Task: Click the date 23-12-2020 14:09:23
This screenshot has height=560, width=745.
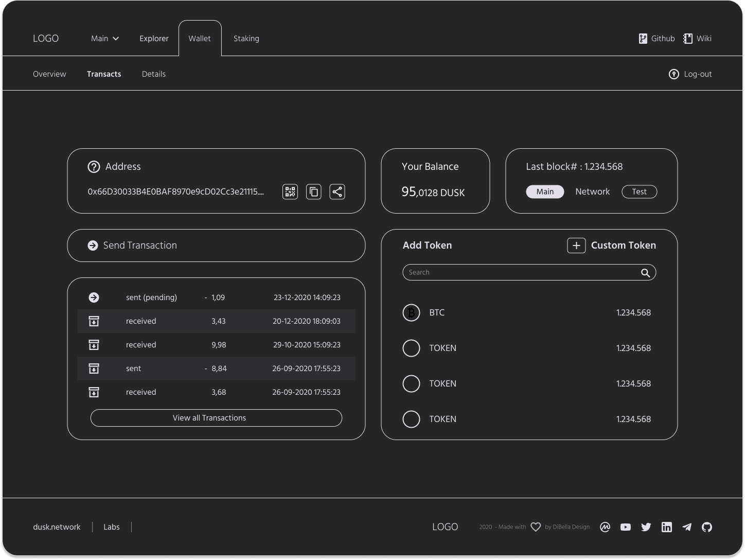Action: 307,297
